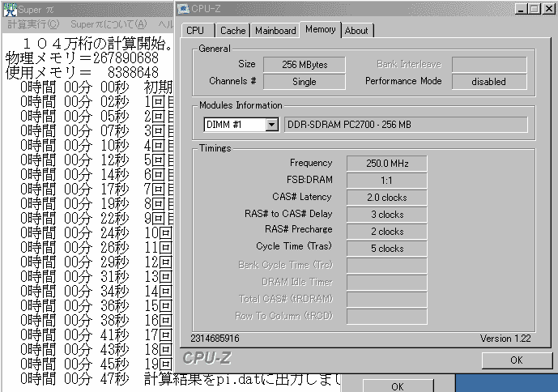Minimize the CPU-Z window
The image size is (558, 392).
point(519,9)
